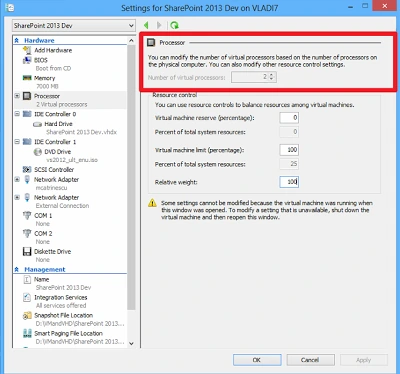Click 'vs2012_ult_enu.iso' text
The width and height of the screenshot is (400, 374).
click(x=72, y=160)
